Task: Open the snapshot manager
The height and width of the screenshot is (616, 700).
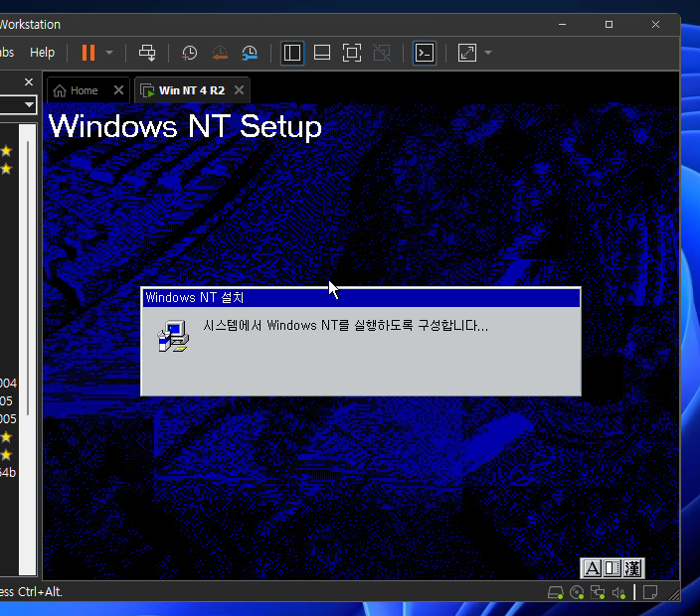Action: [x=250, y=53]
